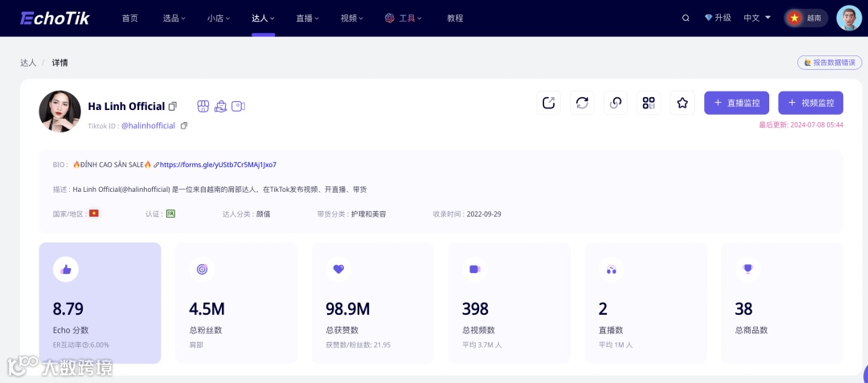The image size is (868, 383).
Task: Expand the 达人 navigation menu
Action: pyautogui.click(x=263, y=18)
